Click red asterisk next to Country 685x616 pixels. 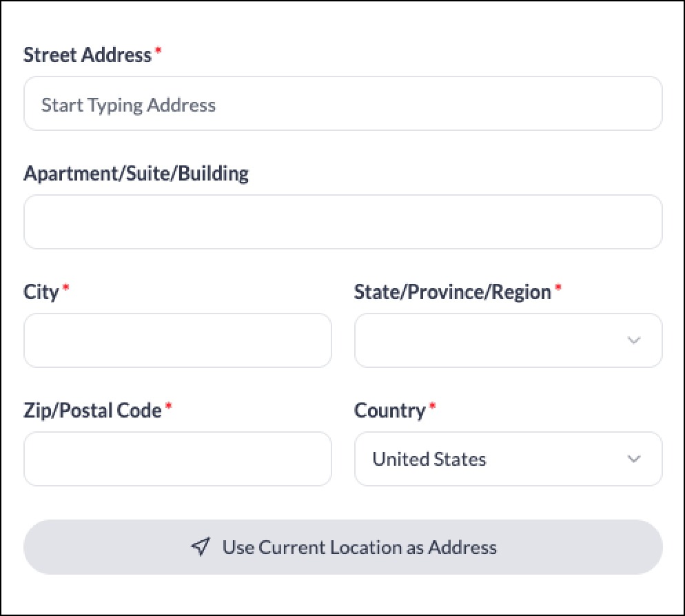(432, 407)
